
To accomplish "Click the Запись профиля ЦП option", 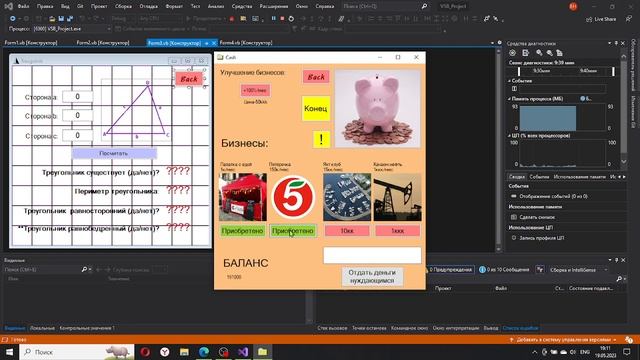I will coord(542,238).
